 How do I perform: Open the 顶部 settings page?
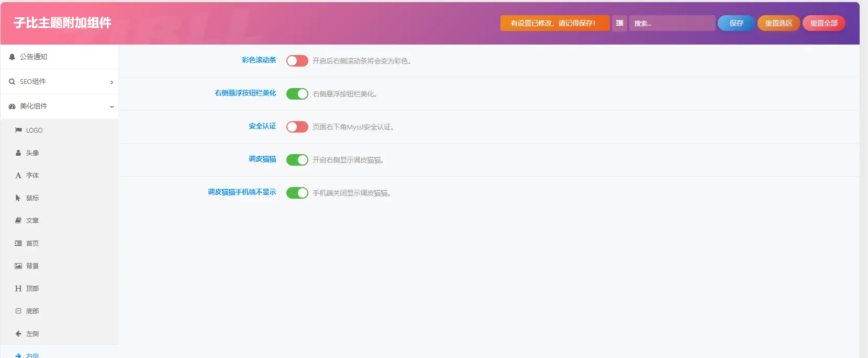coord(59,288)
